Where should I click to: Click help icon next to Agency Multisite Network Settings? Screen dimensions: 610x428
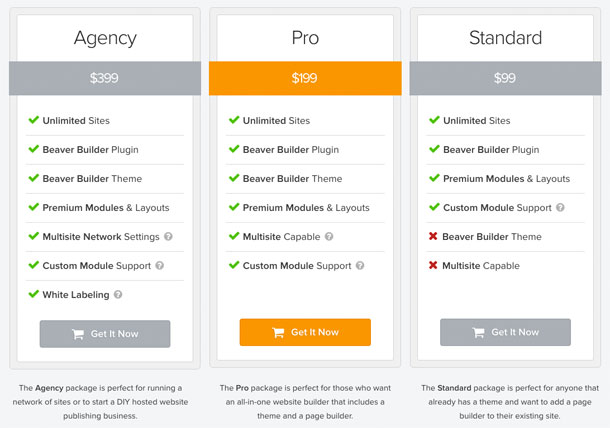pos(168,237)
